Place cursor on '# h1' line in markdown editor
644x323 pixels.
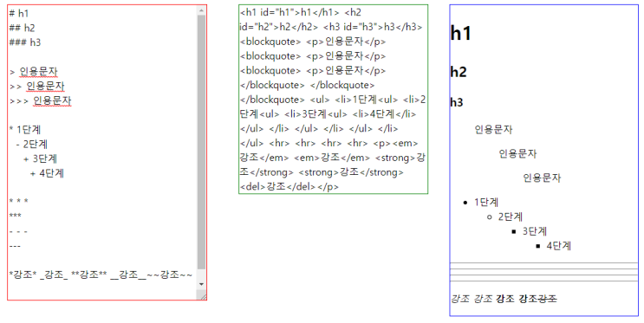coord(19,13)
